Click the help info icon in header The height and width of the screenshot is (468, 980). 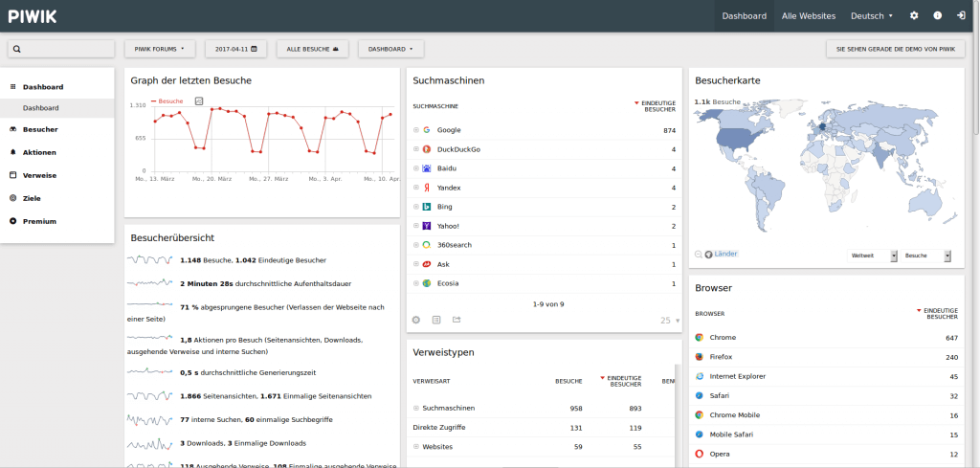[937, 15]
